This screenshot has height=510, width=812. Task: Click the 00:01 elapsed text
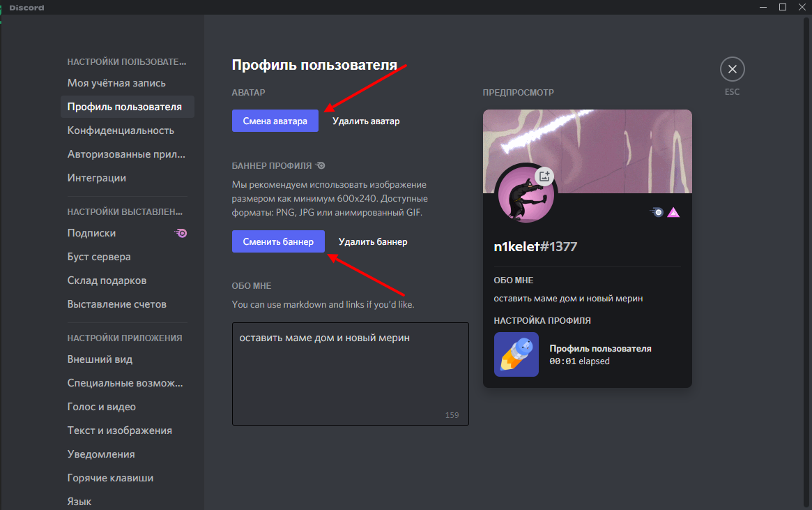tap(579, 361)
